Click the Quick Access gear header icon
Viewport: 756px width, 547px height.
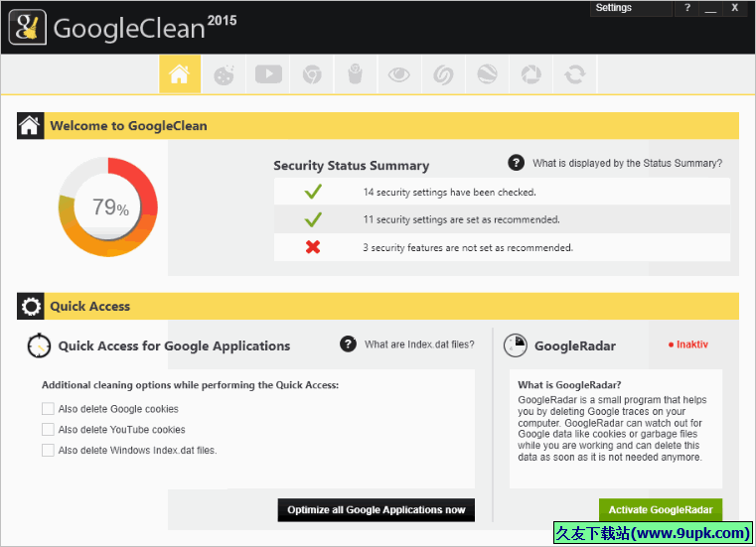(31, 306)
